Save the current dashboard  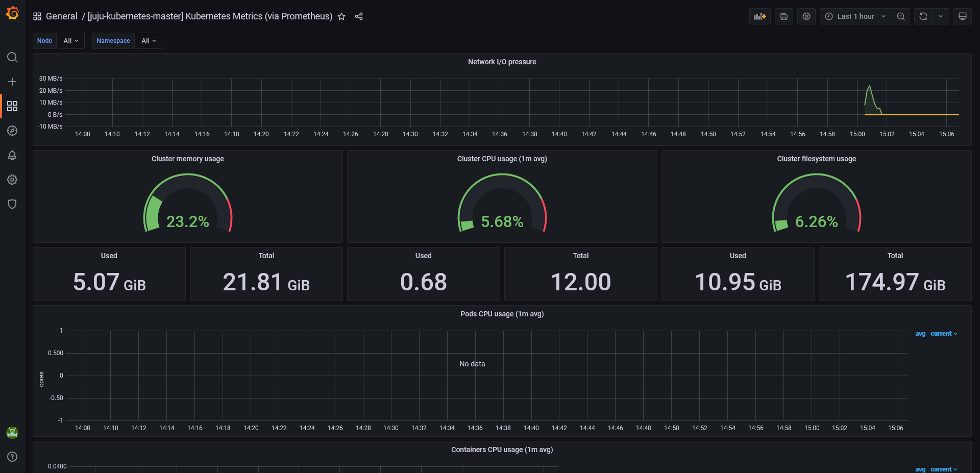point(783,16)
